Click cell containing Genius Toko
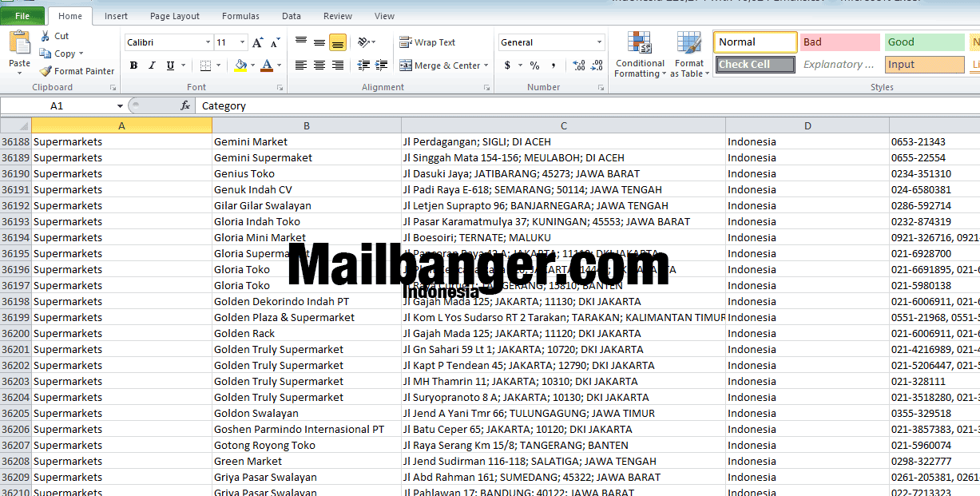980x496 pixels. point(307,173)
